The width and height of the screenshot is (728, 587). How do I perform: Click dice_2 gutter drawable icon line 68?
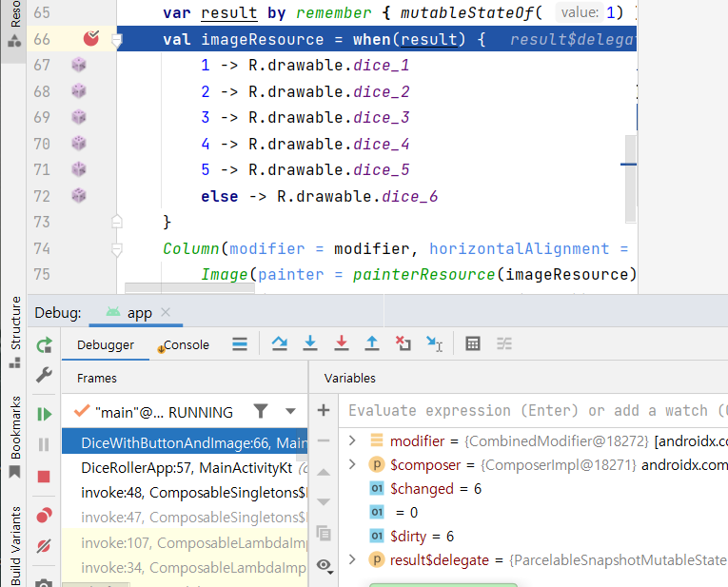point(79,90)
